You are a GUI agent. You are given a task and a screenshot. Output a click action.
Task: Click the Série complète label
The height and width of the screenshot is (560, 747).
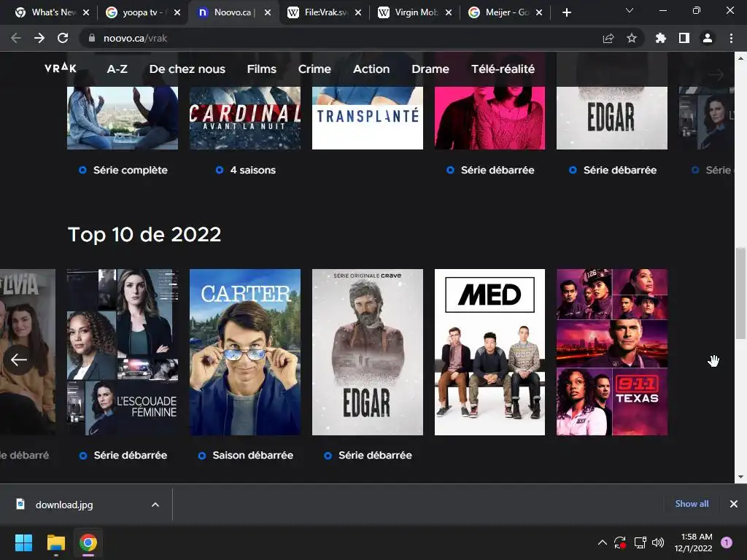[131, 170]
